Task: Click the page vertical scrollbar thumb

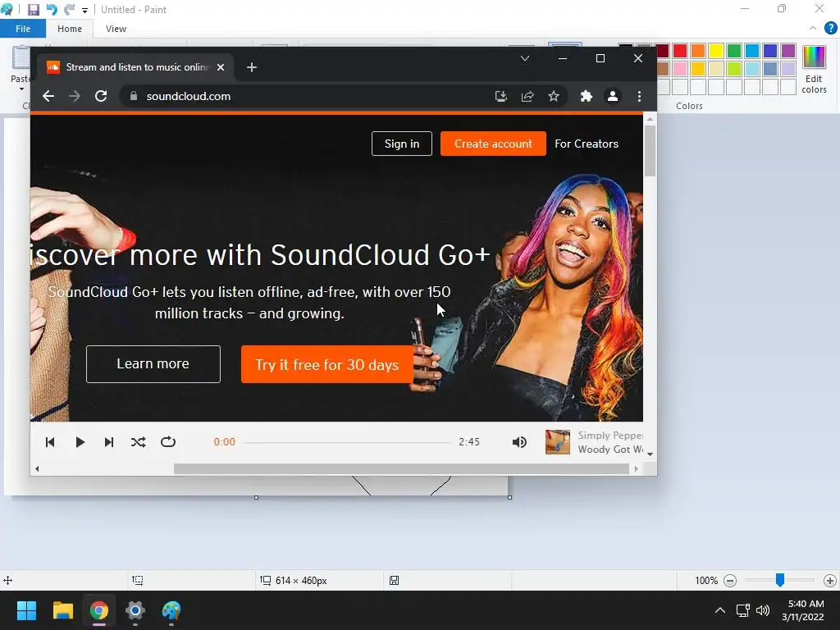Action: [x=650, y=151]
